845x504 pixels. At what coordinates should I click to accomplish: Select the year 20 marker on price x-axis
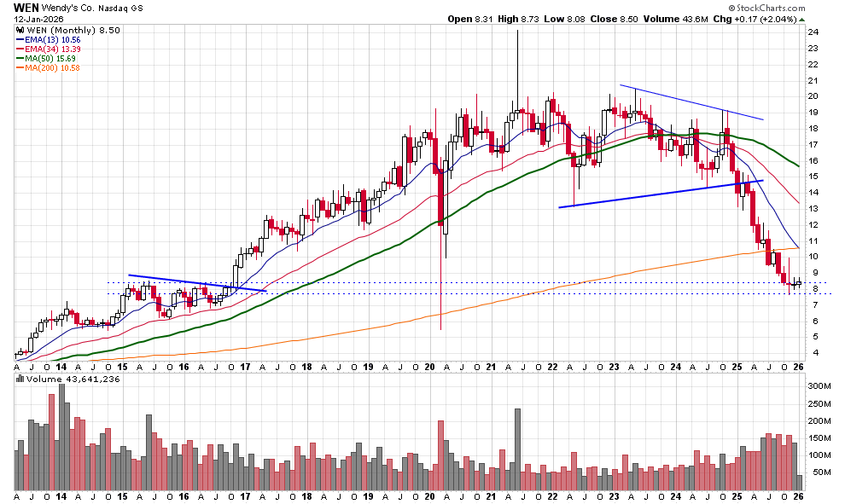(x=428, y=367)
